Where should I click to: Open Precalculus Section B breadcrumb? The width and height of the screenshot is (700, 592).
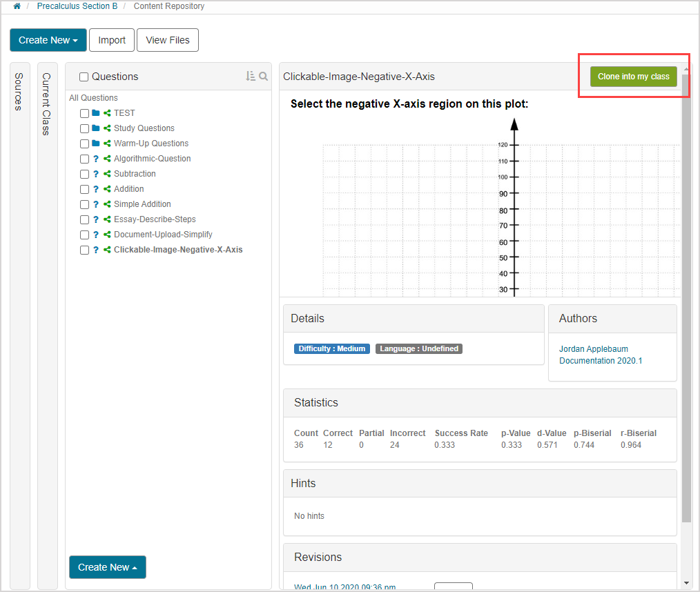click(x=77, y=6)
